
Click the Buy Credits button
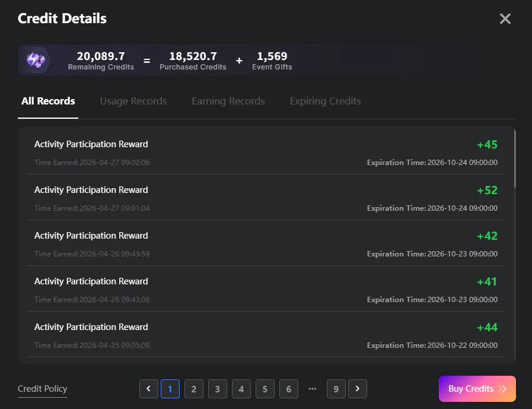[477, 389]
